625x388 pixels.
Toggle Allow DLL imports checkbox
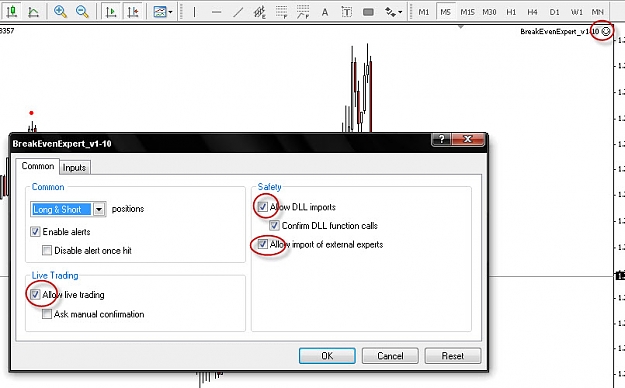click(262, 207)
